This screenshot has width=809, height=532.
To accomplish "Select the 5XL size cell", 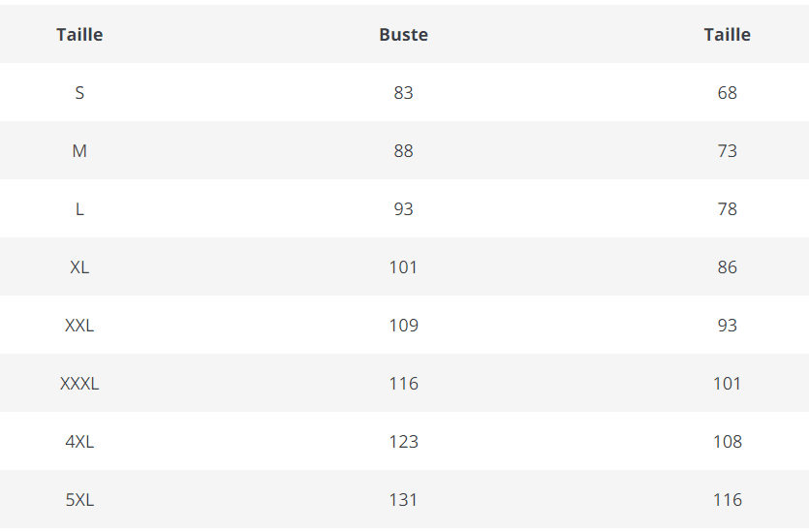I will (79, 500).
